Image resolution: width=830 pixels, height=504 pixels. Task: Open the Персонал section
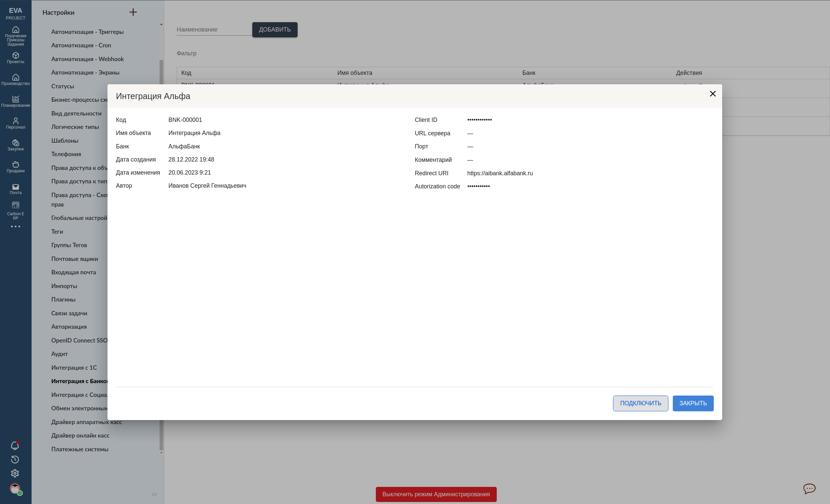(15, 123)
